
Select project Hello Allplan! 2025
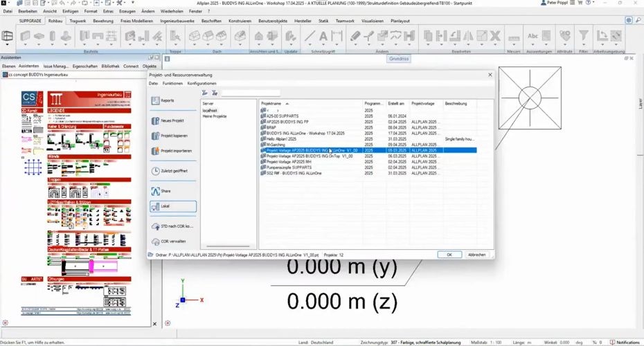coord(285,138)
